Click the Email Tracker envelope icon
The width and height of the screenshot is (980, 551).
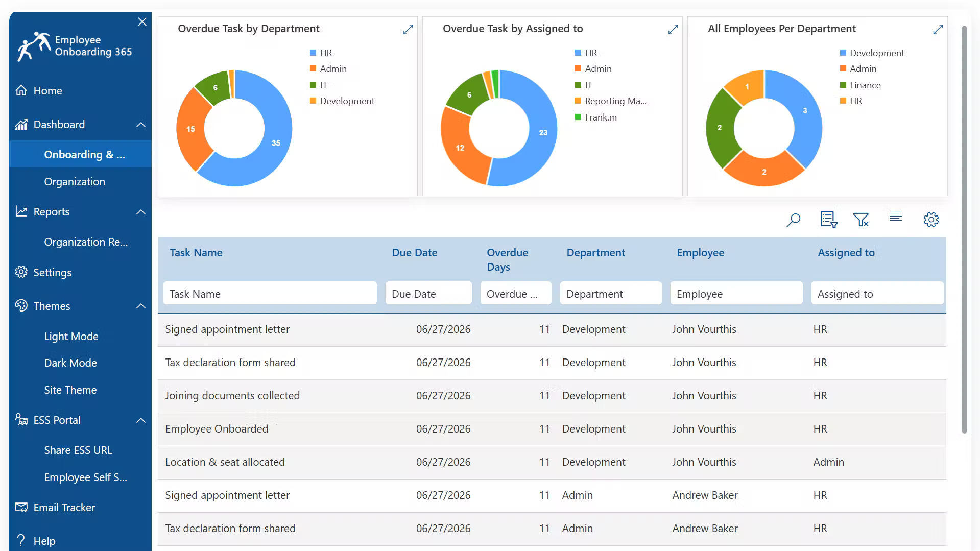[x=21, y=507]
